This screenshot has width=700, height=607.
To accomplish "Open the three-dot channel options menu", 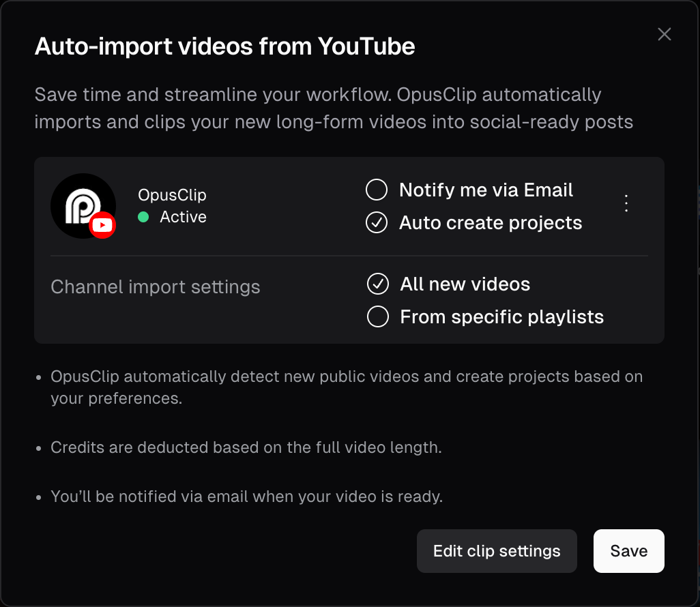I will [626, 203].
